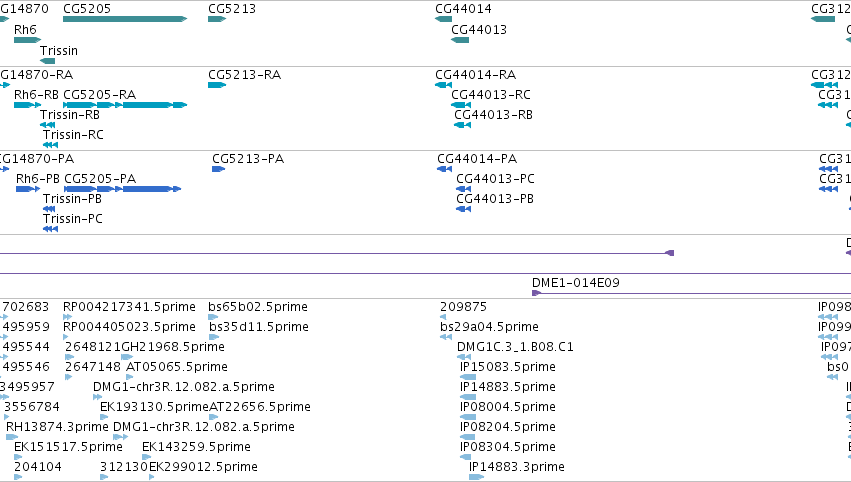The width and height of the screenshot is (851, 482).
Task: Open EST EK193130.5prime
Action: [x=154, y=407]
